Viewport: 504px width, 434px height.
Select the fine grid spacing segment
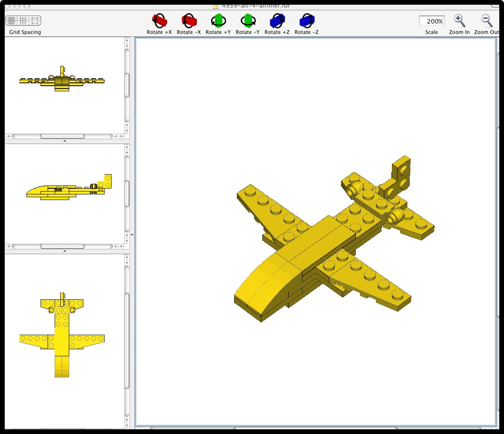tap(11, 21)
